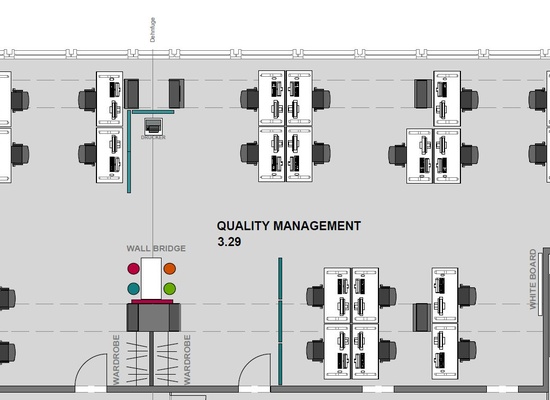This screenshot has width=550, height=400.
Task: Click the left WARDROBE label
Action: click(116, 360)
